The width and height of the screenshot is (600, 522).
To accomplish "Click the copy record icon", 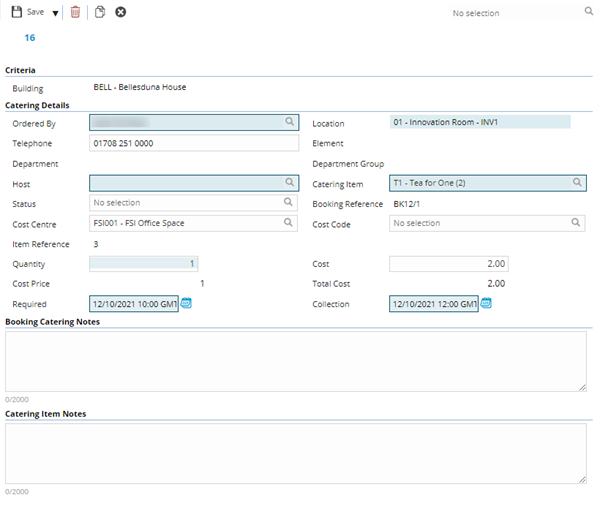I will click(99, 12).
